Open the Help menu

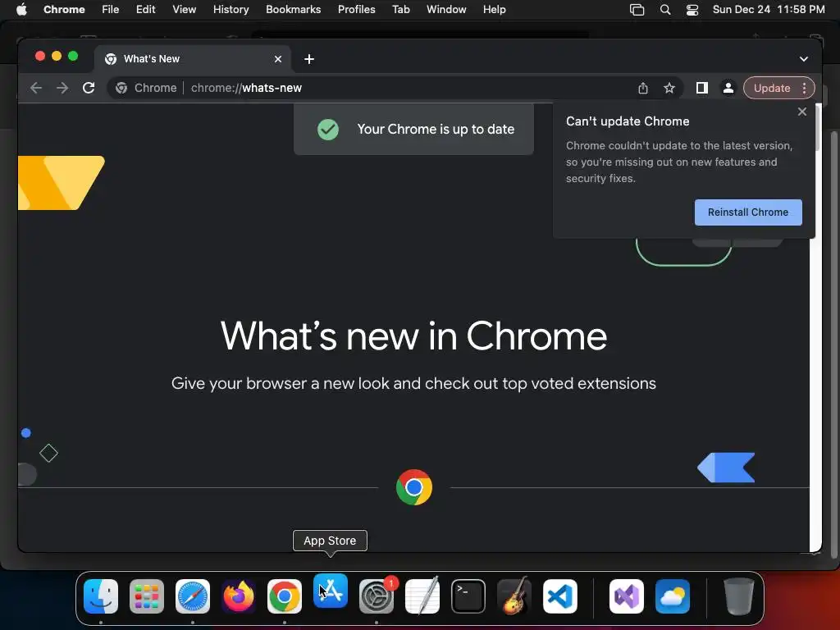point(494,9)
